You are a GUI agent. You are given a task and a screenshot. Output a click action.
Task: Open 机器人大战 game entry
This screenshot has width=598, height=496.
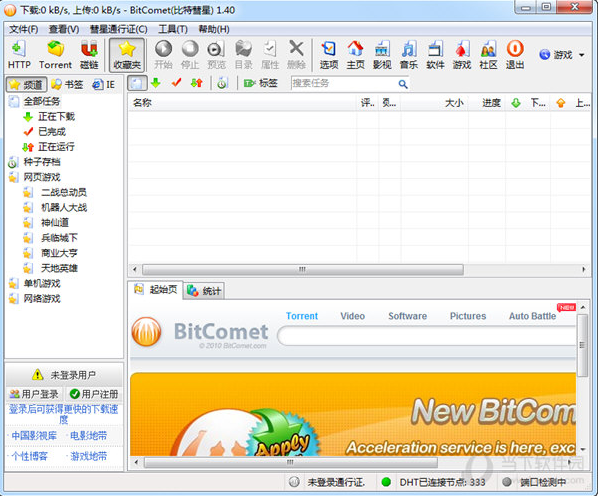click(64, 208)
